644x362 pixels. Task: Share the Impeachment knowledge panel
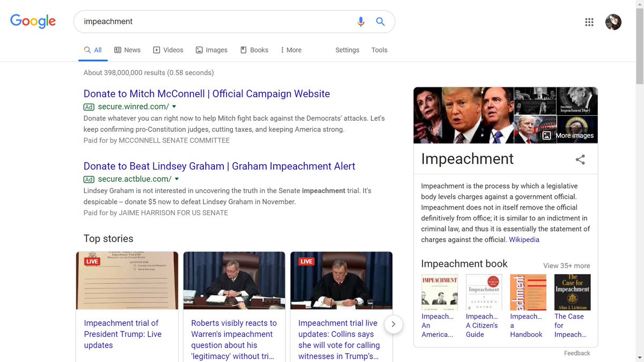(x=580, y=159)
